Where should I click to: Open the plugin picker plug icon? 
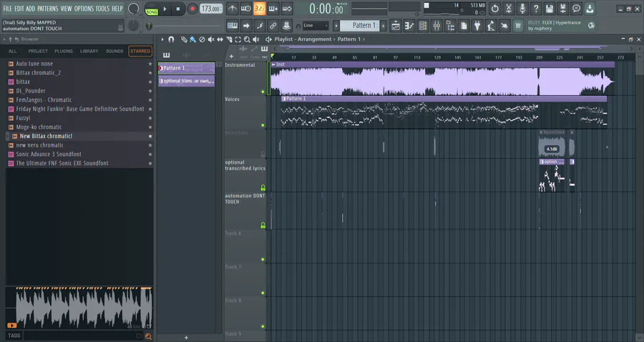[477, 26]
